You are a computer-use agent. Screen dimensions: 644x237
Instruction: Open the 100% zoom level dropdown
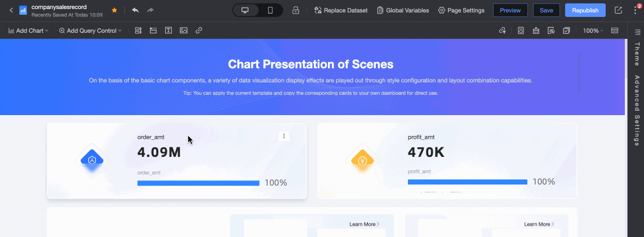[593, 30]
